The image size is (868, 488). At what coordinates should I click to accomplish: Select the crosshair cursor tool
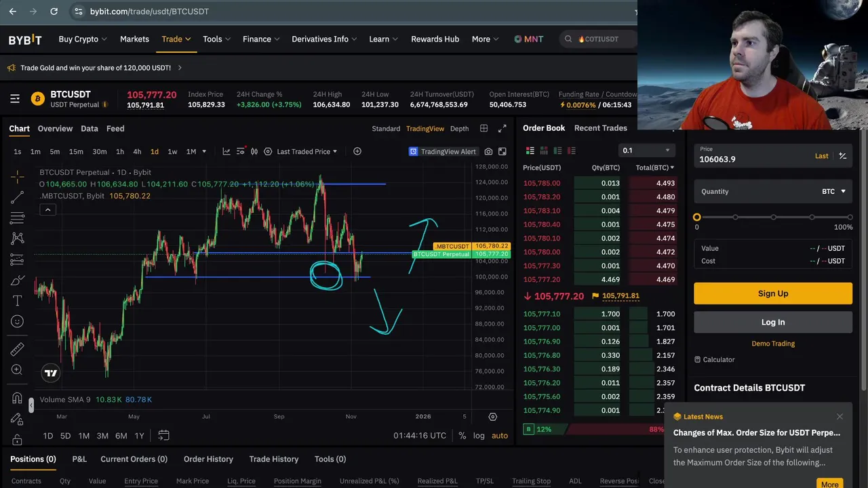[18, 177]
